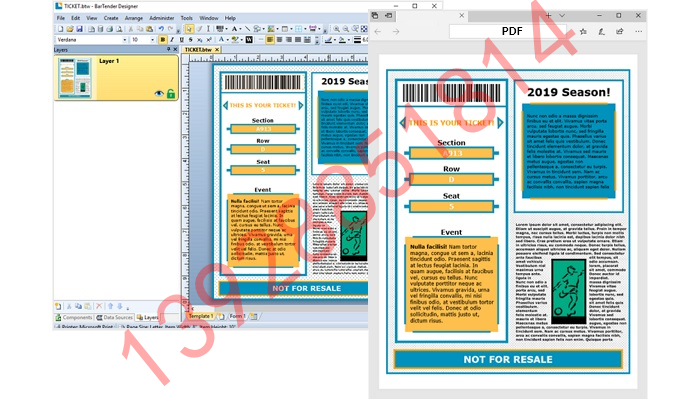Click the Save icon in the toolbar

coord(79,29)
